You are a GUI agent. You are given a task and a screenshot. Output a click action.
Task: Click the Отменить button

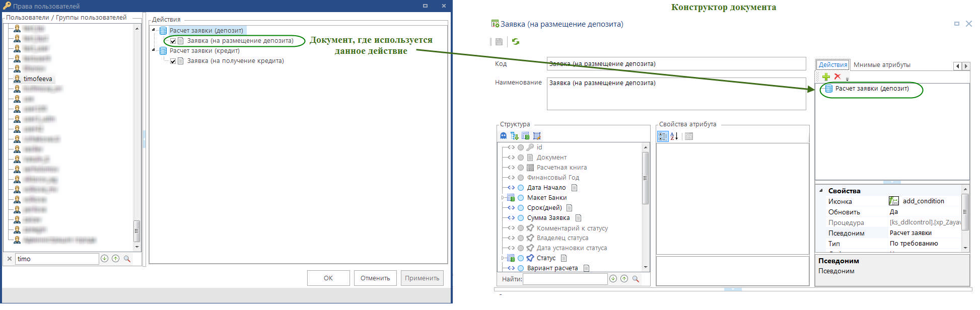pos(375,278)
